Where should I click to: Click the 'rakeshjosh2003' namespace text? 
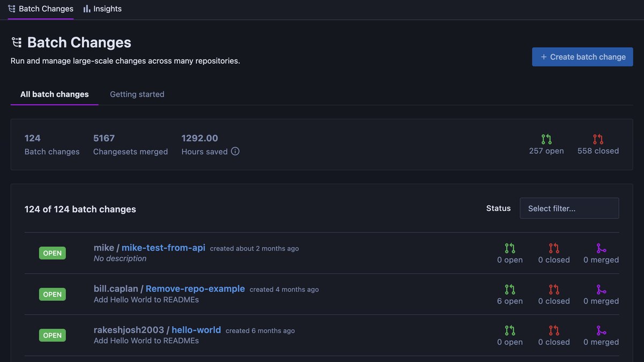click(129, 330)
